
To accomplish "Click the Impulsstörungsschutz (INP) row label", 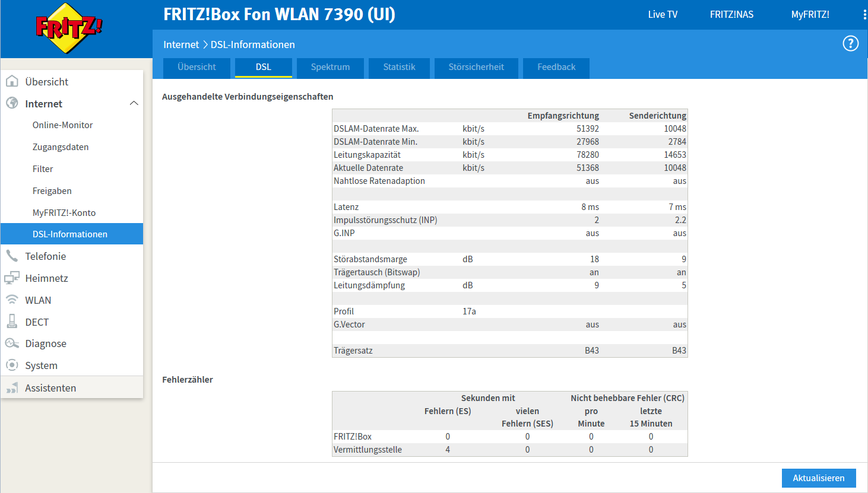I will click(385, 220).
